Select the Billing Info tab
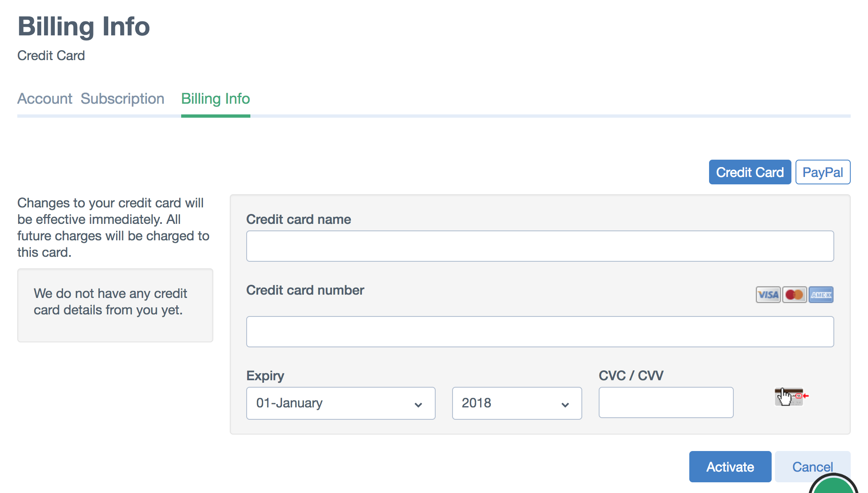 coord(215,99)
